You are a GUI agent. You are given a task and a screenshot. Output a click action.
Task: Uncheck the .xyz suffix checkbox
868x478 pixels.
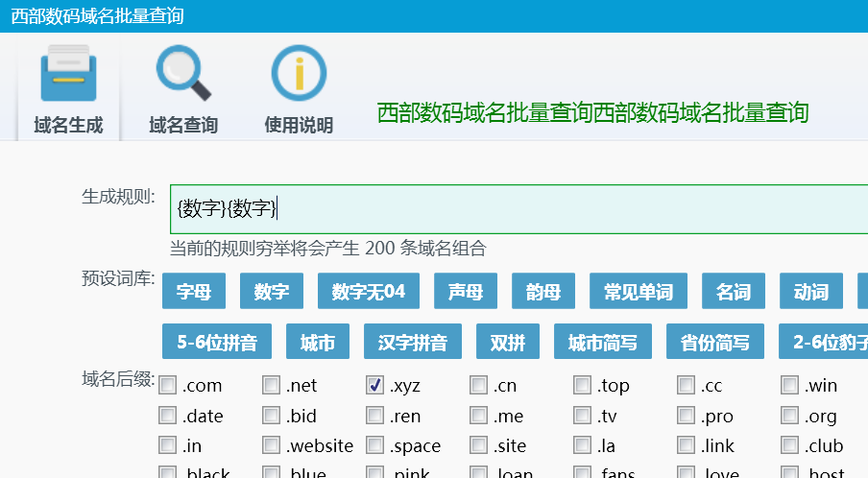375,386
